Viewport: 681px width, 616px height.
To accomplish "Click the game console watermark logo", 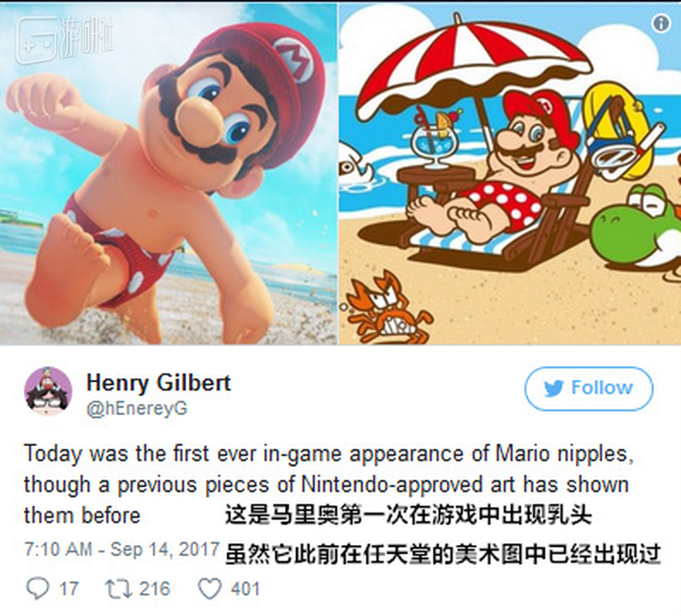I will click(36, 40).
